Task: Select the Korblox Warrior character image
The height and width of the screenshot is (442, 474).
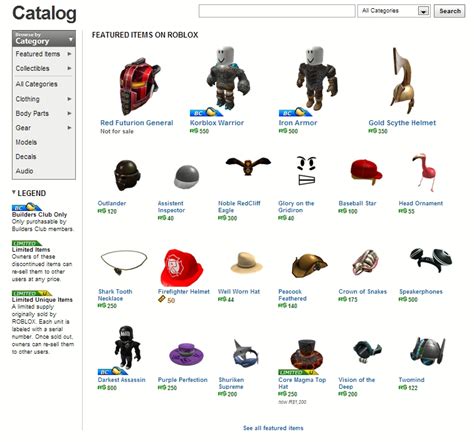Action: [x=227, y=78]
